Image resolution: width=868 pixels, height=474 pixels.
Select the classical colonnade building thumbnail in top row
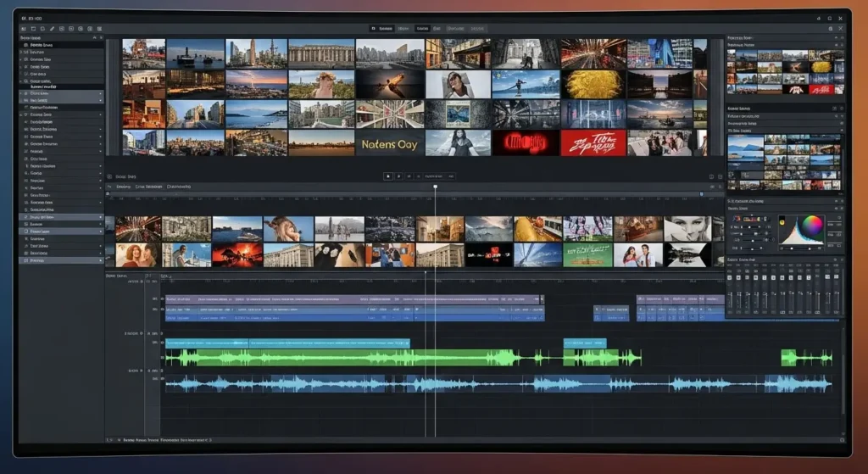[321, 53]
